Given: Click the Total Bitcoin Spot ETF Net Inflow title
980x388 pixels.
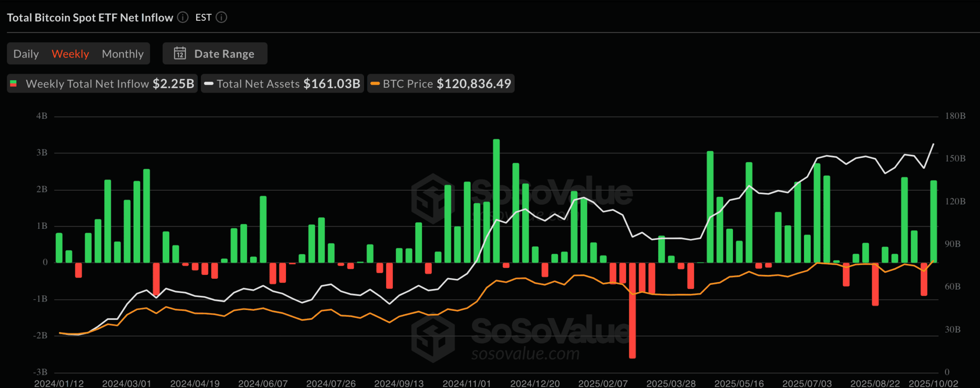Looking at the screenshot, I should (x=90, y=17).
